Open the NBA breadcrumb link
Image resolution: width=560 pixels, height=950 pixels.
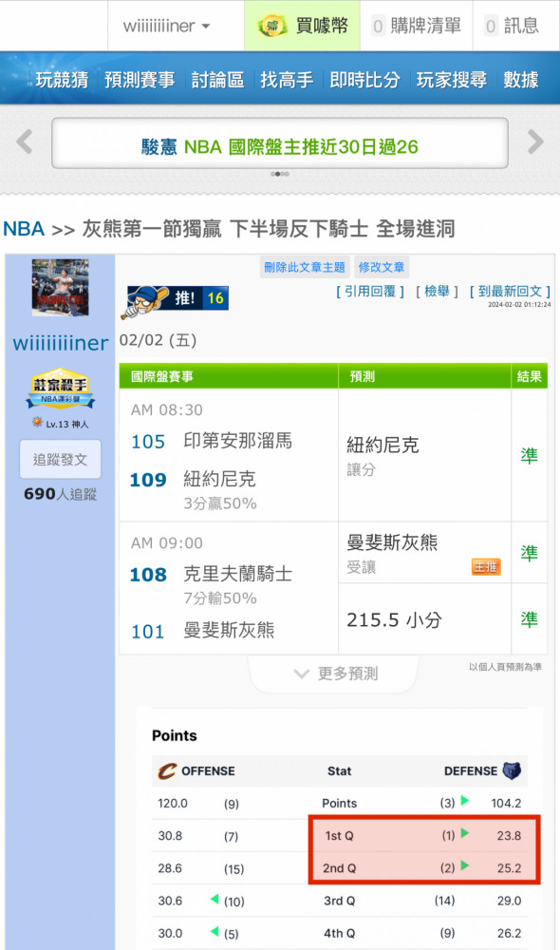point(24,229)
